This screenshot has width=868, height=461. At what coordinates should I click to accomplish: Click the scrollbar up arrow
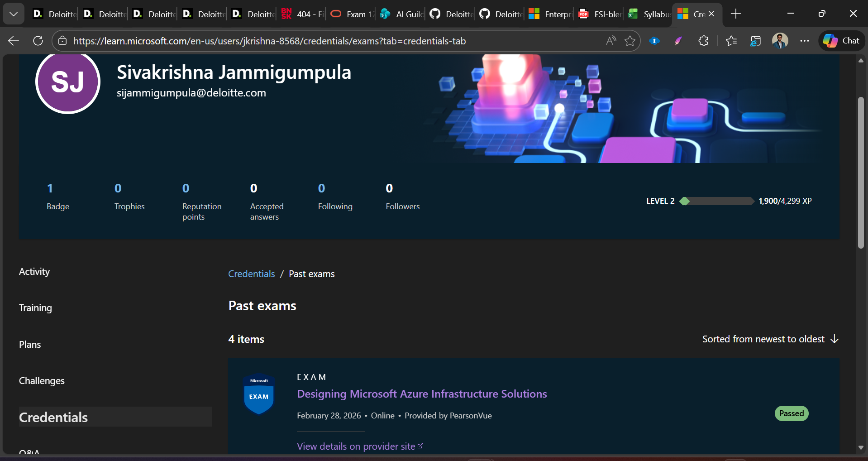point(861,61)
